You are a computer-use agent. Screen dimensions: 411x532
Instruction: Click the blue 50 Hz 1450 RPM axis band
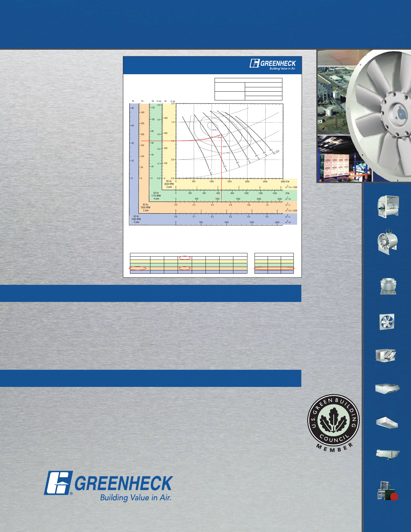[x=214, y=219]
